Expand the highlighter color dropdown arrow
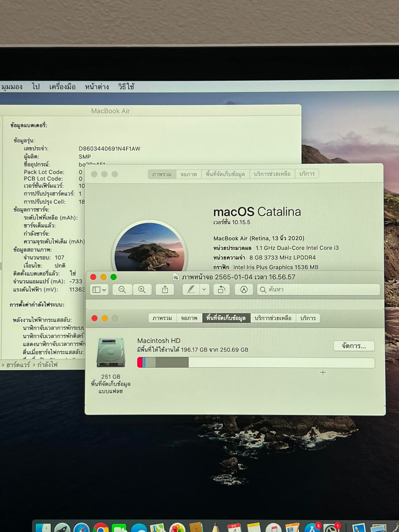Image resolution: width=399 pixels, height=532 pixels. coord(204,289)
